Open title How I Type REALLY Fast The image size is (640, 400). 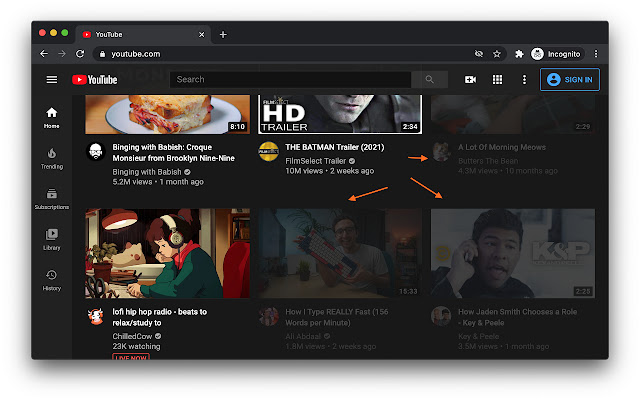point(337,317)
